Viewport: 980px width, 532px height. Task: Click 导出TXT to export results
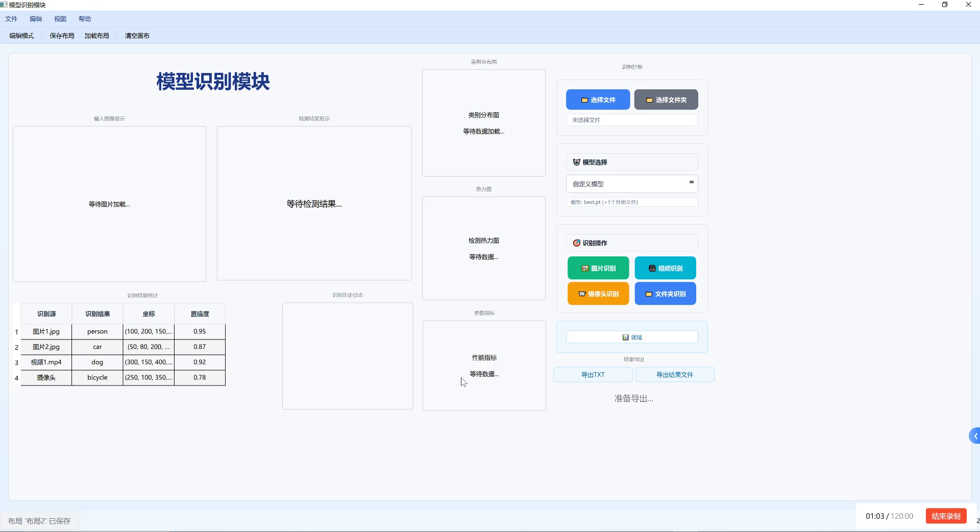tap(592, 374)
